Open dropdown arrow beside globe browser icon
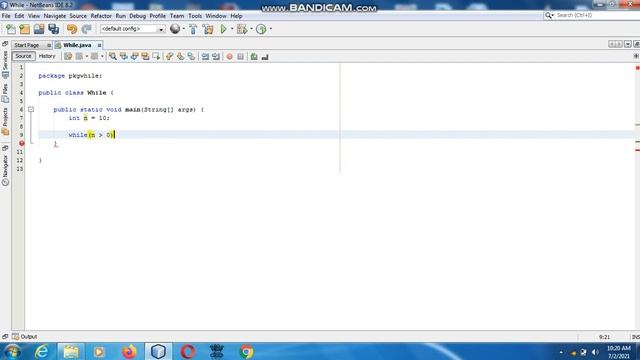Screen dimensions: 640x360 click(184, 29)
